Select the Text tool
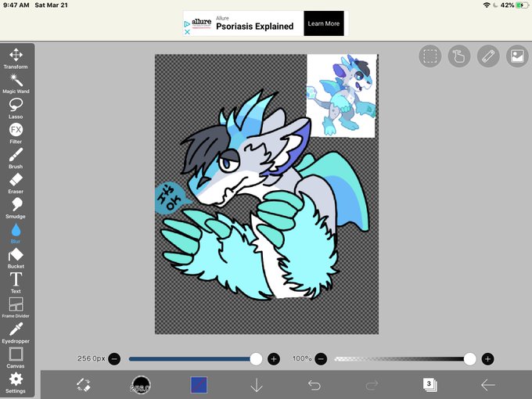 click(16, 283)
